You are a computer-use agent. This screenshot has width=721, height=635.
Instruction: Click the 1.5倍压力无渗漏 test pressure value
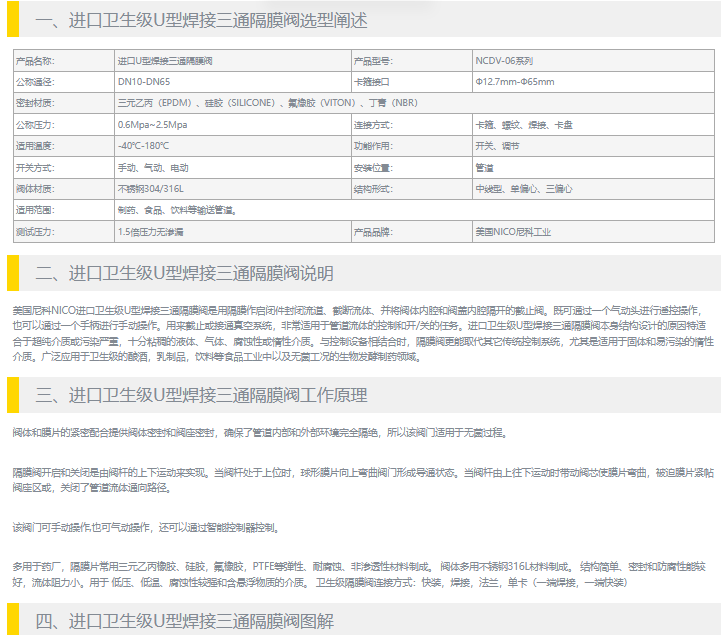tap(151, 232)
